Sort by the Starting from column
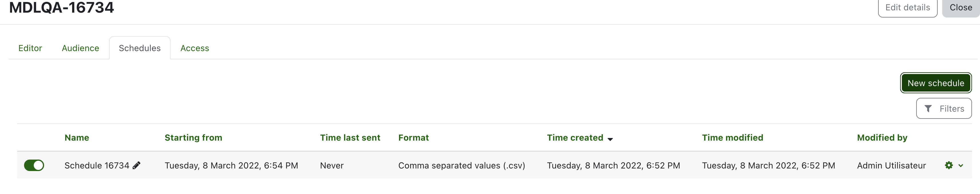The image size is (980, 194). click(193, 137)
